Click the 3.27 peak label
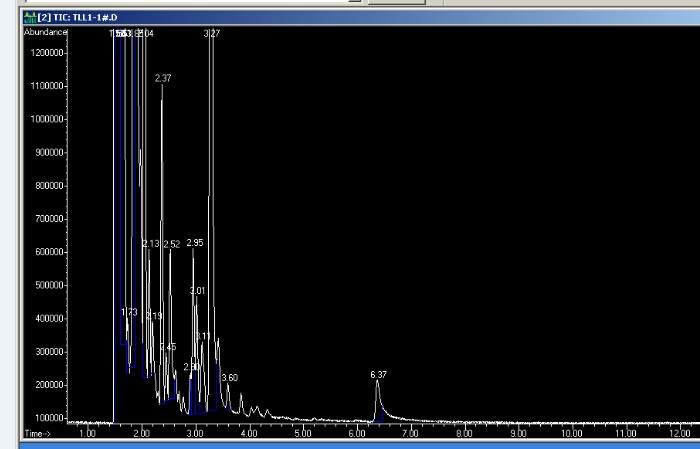This screenshot has width=700, height=449. (212, 33)
